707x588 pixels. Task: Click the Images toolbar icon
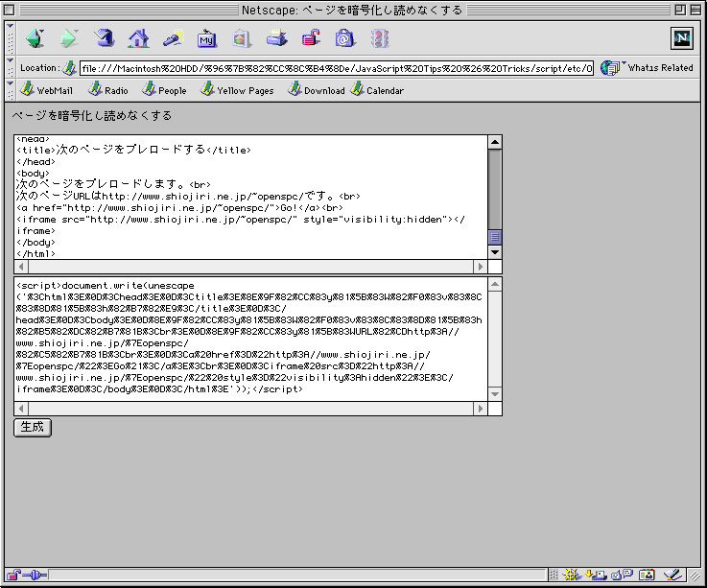(x=241, y=38)
